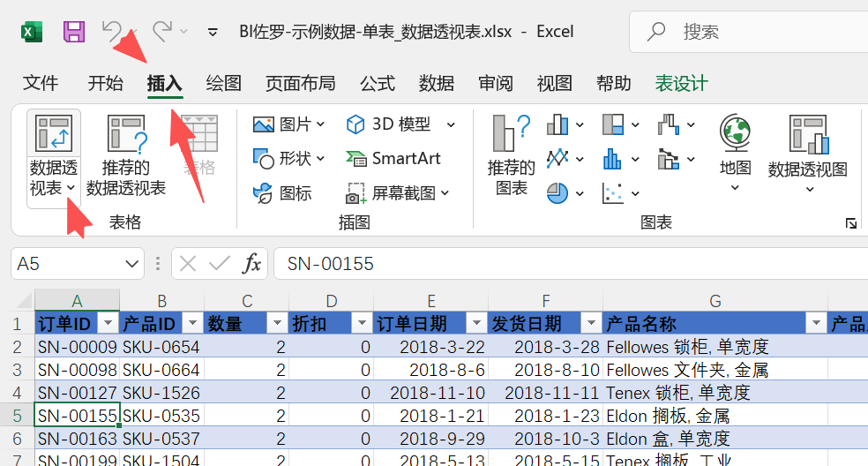Screen dimensions: 868x466
Task: Cancel the formula bar entry
Action: point(188,264)
